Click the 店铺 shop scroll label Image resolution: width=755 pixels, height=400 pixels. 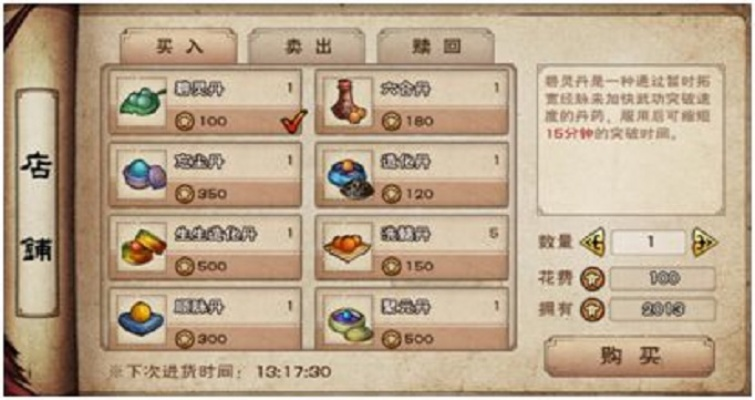click(38, 203)
